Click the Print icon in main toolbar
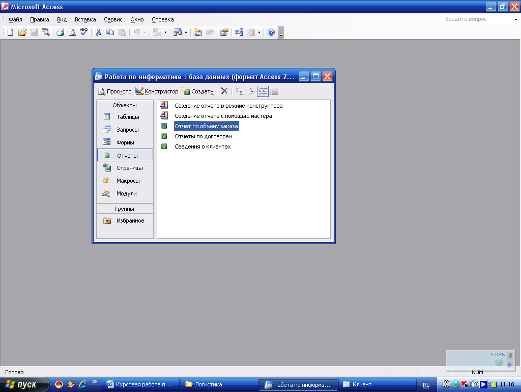The image size is (521, 392). (60, 32)
